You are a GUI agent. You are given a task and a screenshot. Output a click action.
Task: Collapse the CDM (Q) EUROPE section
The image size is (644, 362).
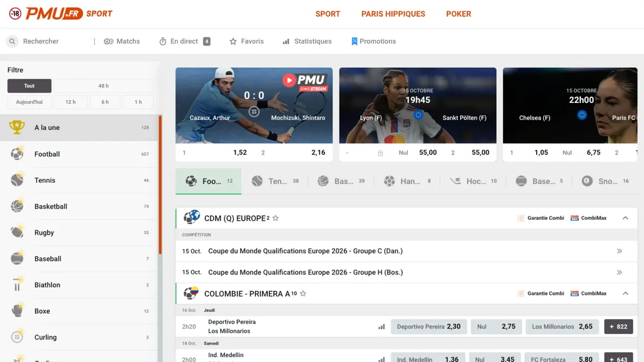[x=625, y=218]
